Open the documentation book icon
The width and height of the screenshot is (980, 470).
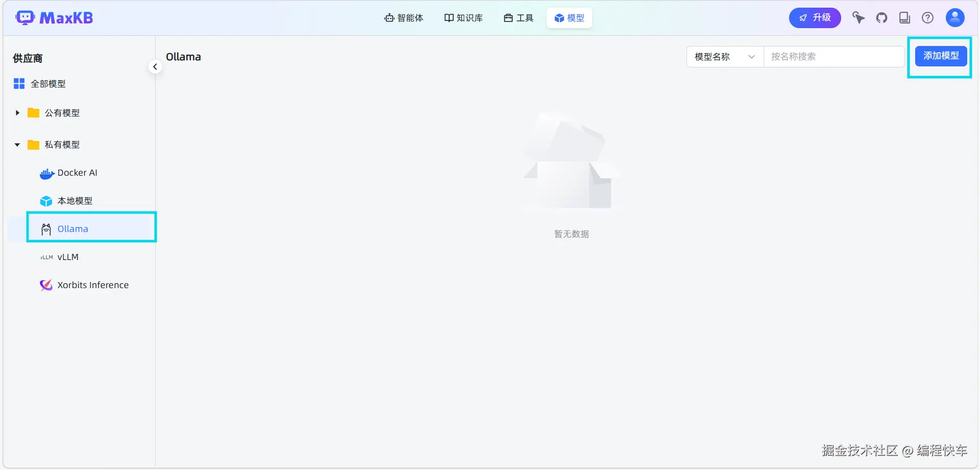[x=904, y=18]
